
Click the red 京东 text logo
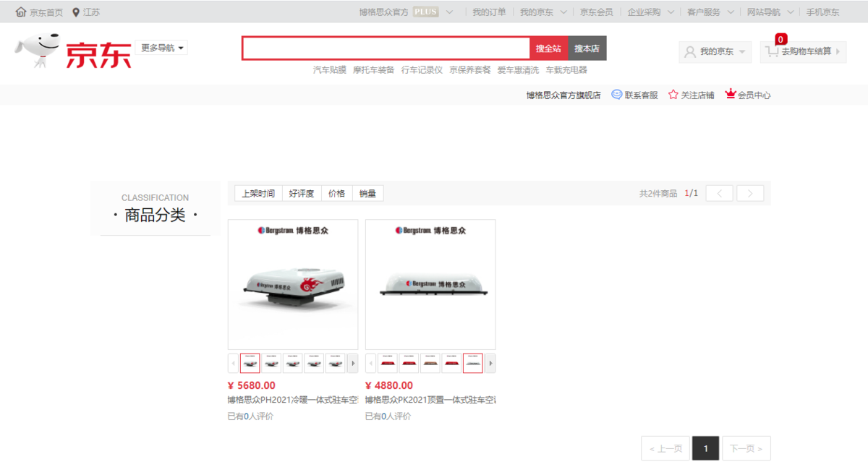tap(99, 54)
